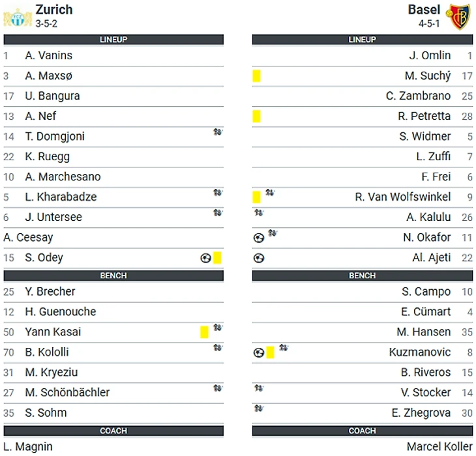This screenshot has height=456, width=476.
Task: Open goalkeeper A. Vanins' player page
Action: point(49,56)
